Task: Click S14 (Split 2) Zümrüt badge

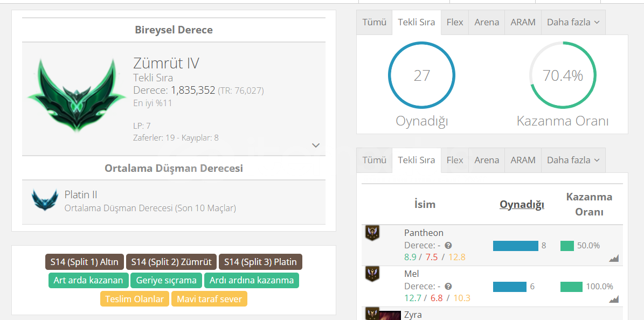Action: pos(171,262)
